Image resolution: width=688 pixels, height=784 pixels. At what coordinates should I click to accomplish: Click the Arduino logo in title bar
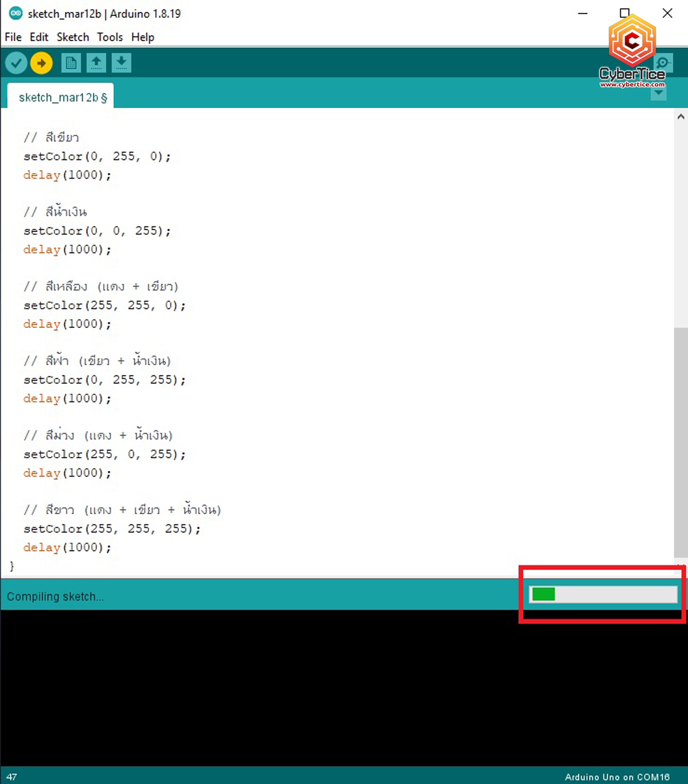[x=16, y=13]
